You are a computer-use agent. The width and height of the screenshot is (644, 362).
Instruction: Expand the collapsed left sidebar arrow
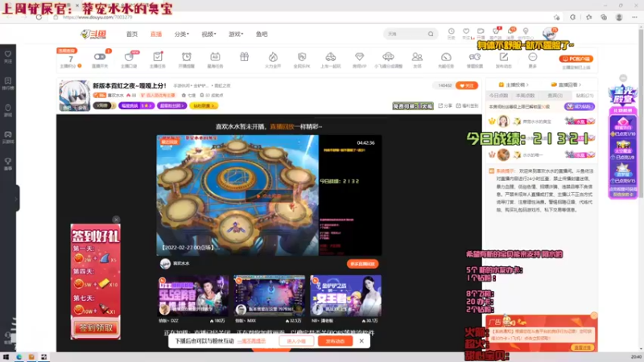pyautogui.click(x=16, y=199)
